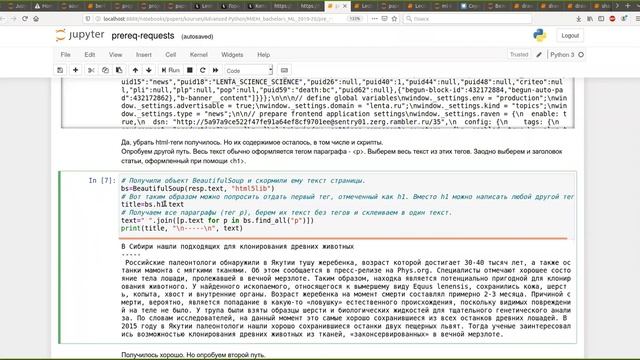
Task: Click the Python 3 kernel name
Action: pos(562,55)
